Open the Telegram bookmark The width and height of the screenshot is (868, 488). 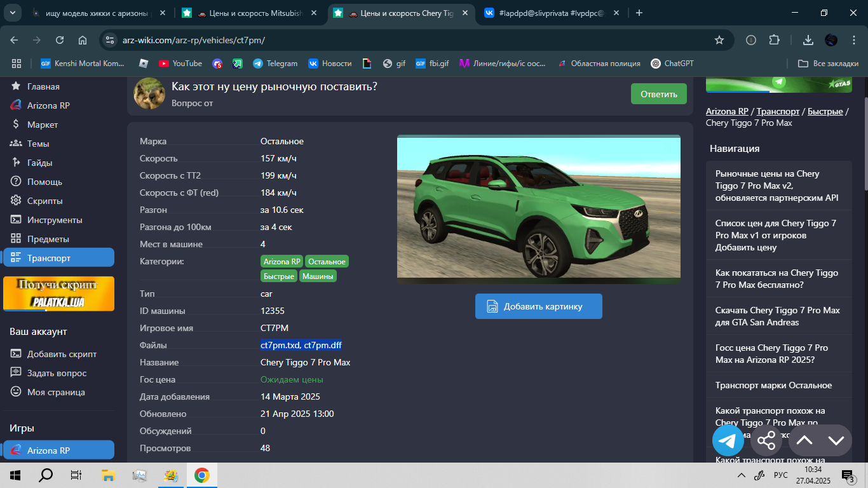(275, 63)
